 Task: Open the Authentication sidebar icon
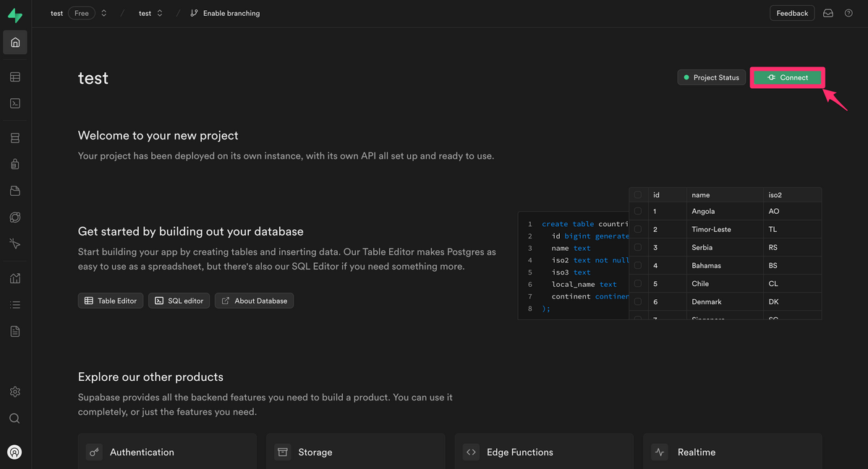[15, 165]
